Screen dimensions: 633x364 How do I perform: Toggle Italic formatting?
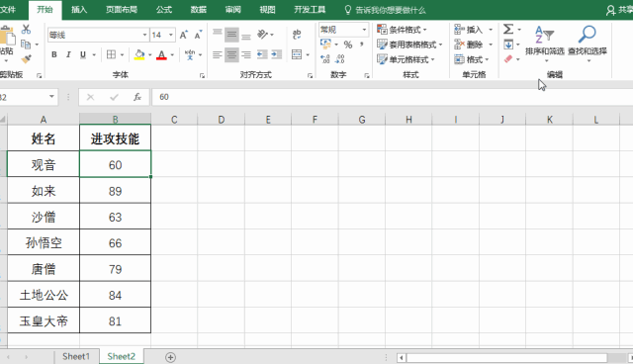click(68, 54)
